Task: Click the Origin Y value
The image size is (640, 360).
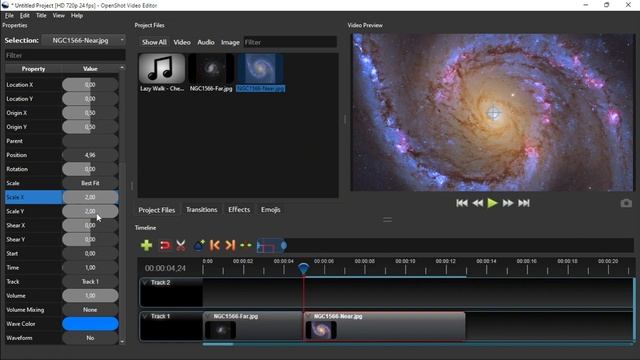Action: pyautogui.click(x=90, y=127)
